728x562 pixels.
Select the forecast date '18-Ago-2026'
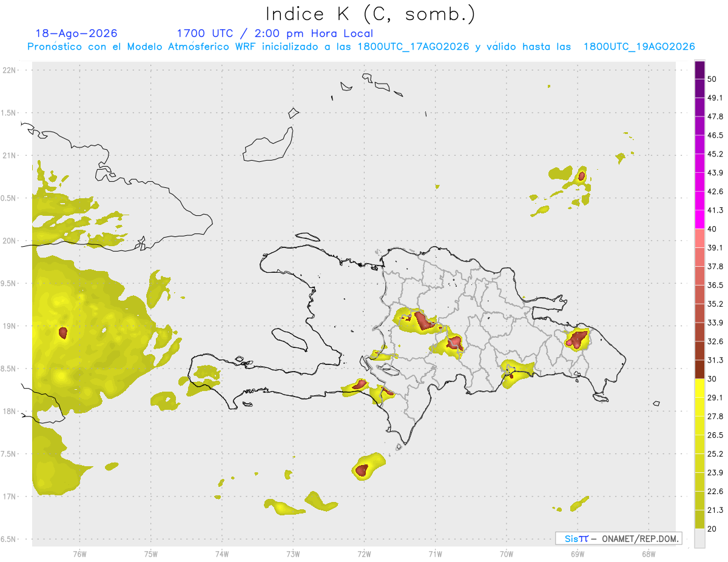click(x=76, y=33)
